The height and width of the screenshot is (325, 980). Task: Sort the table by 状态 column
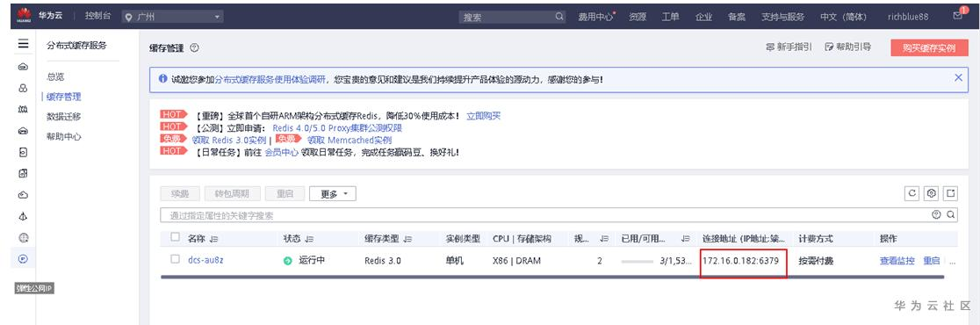309,240
